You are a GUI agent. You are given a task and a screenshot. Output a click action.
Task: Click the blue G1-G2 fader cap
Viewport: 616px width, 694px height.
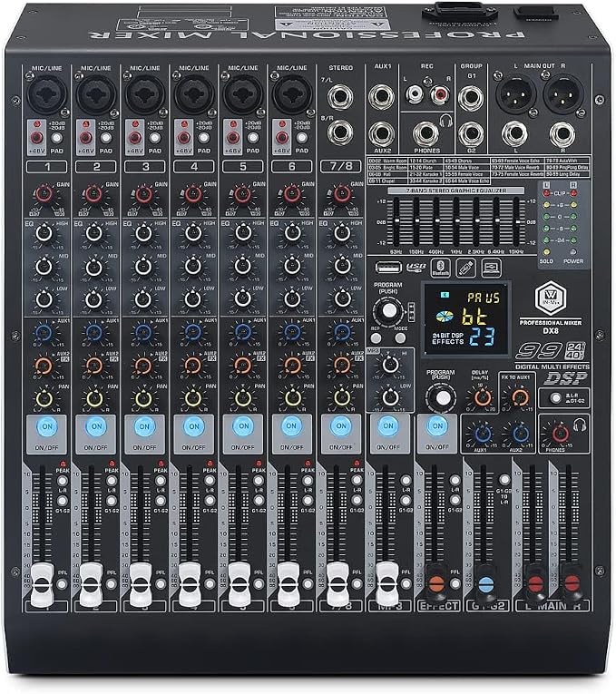tap(486, 582)
